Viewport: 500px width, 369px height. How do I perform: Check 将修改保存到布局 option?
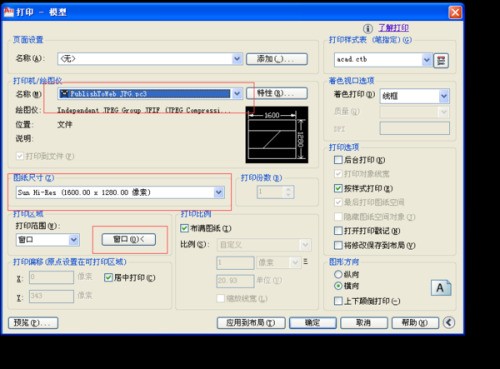(338, 245)
